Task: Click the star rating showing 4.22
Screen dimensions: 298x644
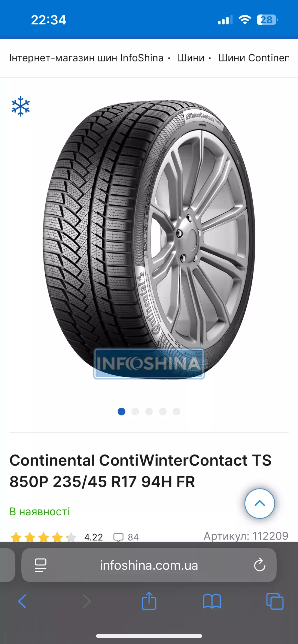Action: pos(56,537)
